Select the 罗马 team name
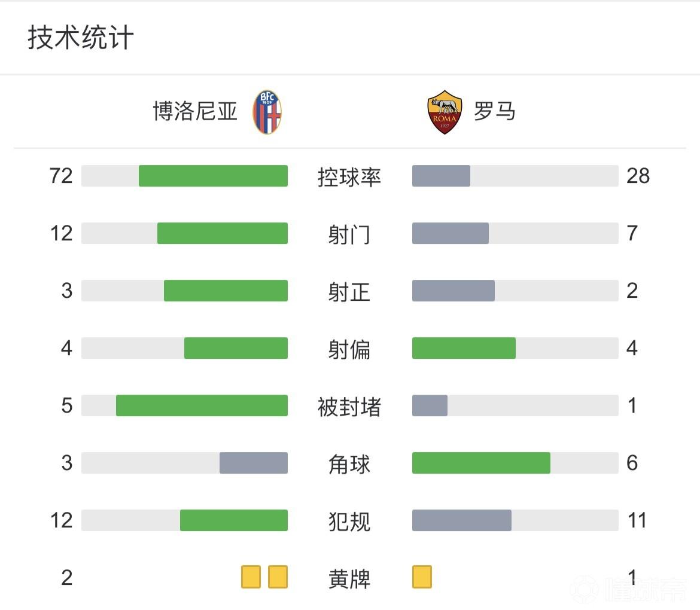Image resolution: width=700 pixels, height=610 pixels. (x=495, y=112)
